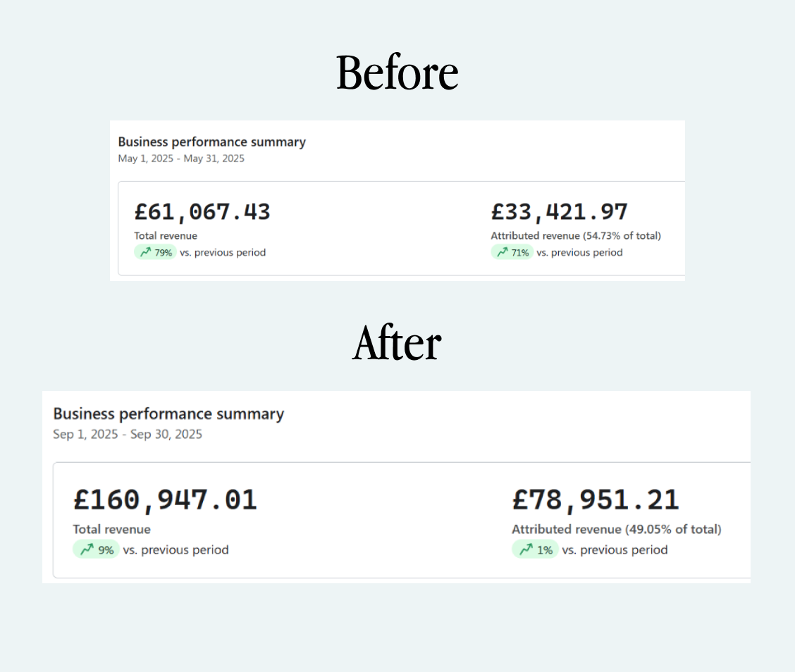Select the Sep 1 - Sep 30, 2025 date range
Viewport: 795px width, 672px height.
pos(128,434)
